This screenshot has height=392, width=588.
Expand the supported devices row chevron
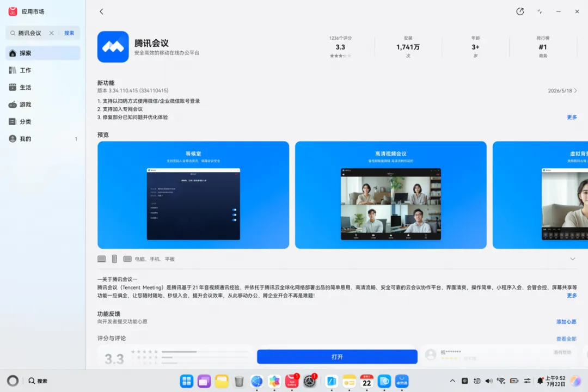573,259
